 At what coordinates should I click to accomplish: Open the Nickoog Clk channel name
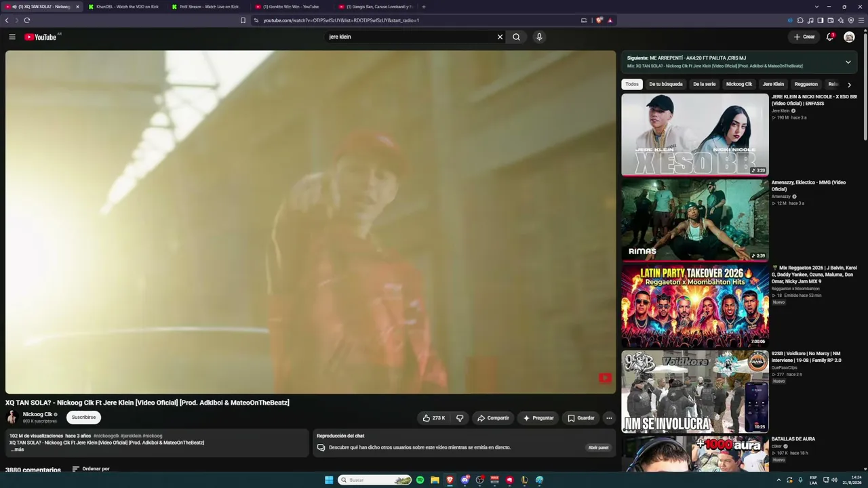pos(37,414)
